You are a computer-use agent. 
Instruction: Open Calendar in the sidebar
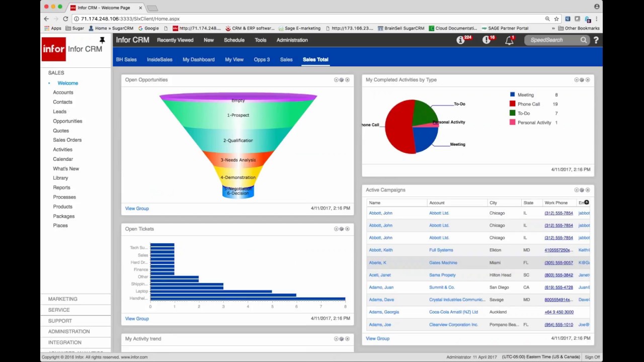pyautogui.click(x=63, y=159)
